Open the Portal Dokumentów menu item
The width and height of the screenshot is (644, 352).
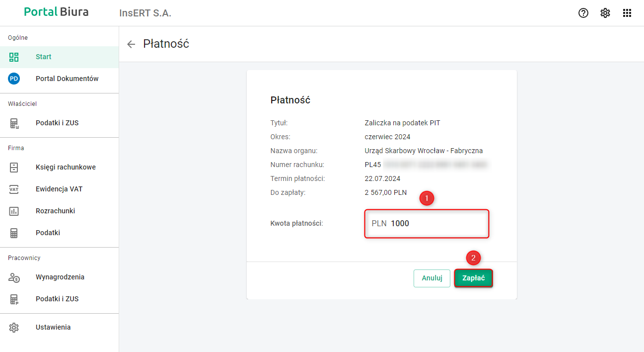click(x=67, y=79)
